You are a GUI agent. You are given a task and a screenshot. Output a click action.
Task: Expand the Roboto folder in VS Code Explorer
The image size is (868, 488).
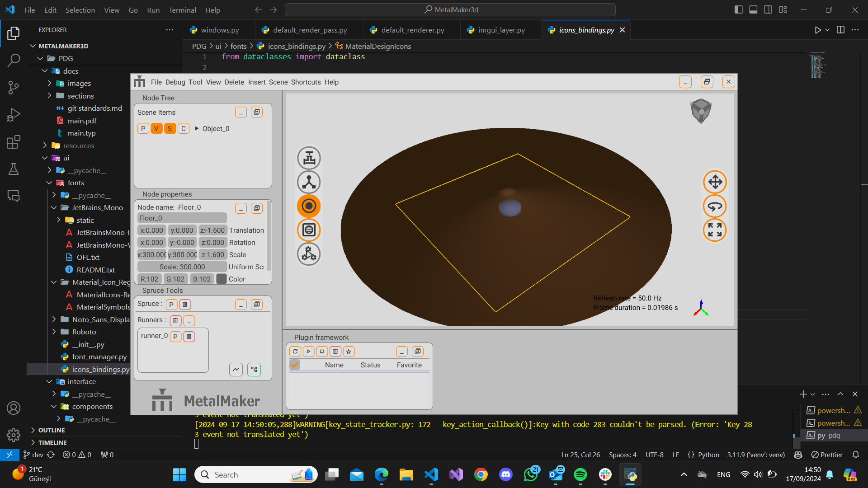54,332
